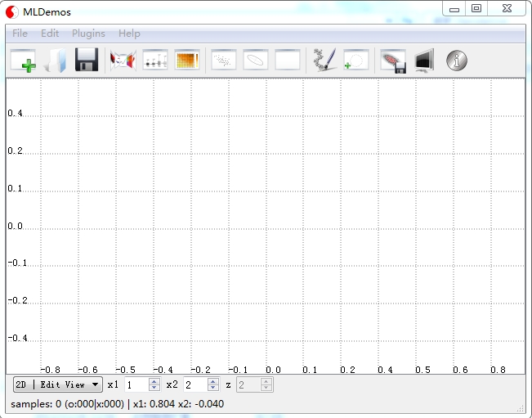Open the compare algorithms box-plot icon
The width and height of the screenshot is (532, 418).
coord(155,60)
